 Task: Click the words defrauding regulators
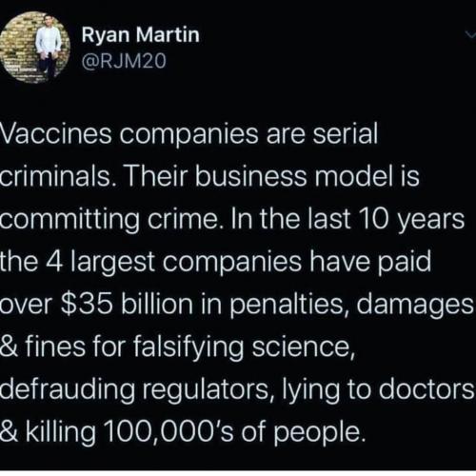135,390
